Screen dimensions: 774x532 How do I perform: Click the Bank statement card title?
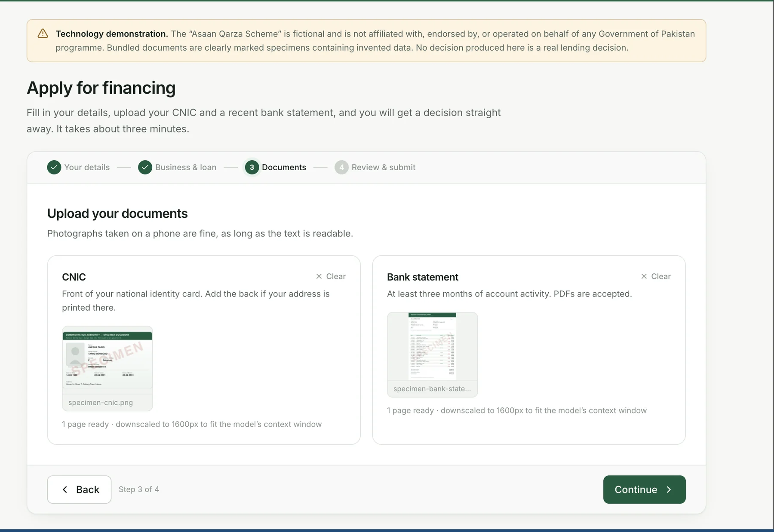(x=423, y=277)
